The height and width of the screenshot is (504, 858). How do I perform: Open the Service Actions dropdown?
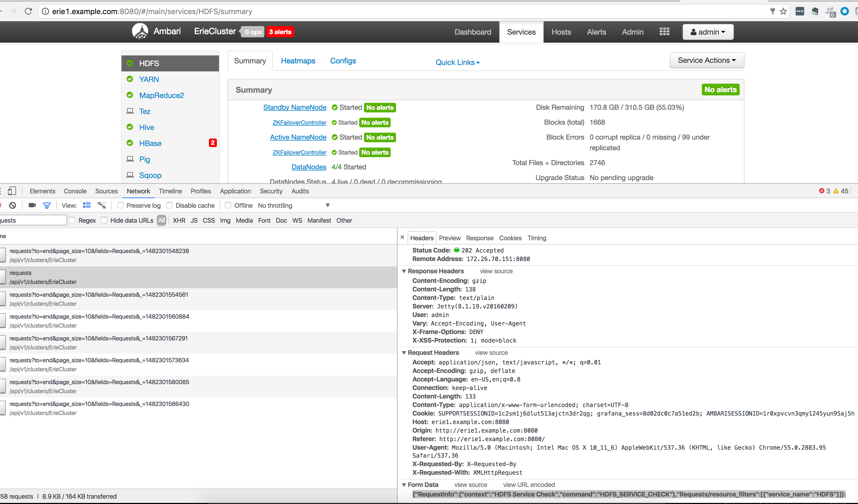click(x=707, y=60)
